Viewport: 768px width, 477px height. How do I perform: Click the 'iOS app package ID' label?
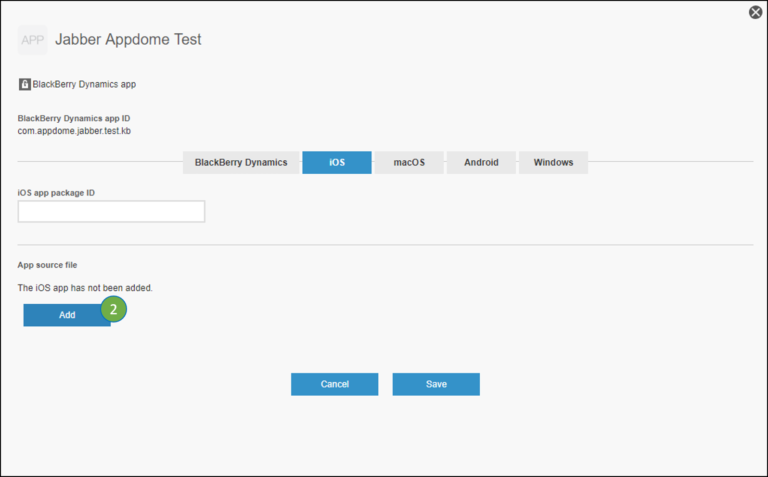56,192
